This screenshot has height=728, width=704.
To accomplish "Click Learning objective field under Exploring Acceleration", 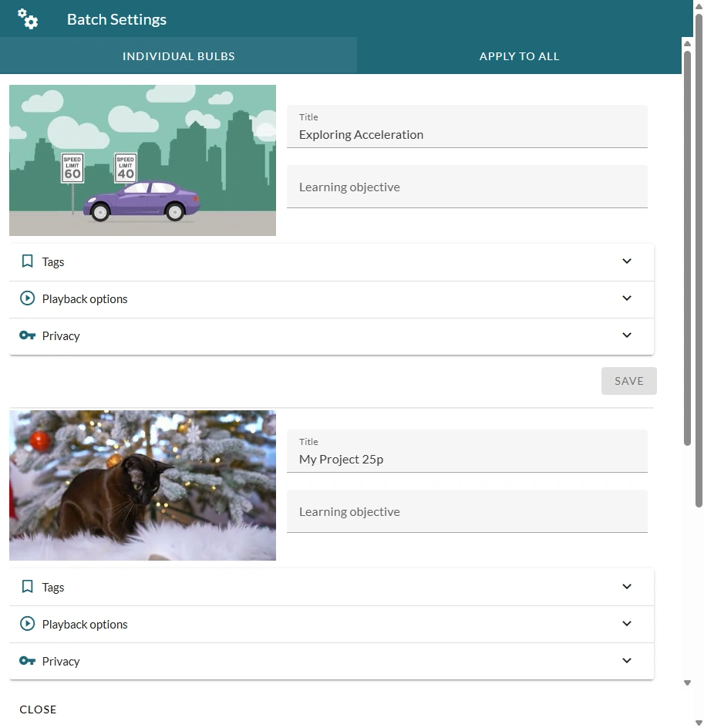I will [467, 187].
